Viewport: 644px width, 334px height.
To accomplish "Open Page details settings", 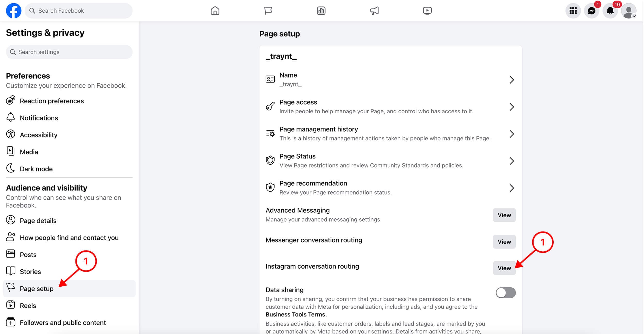I will pyautogui.click(x=38, y=221).
